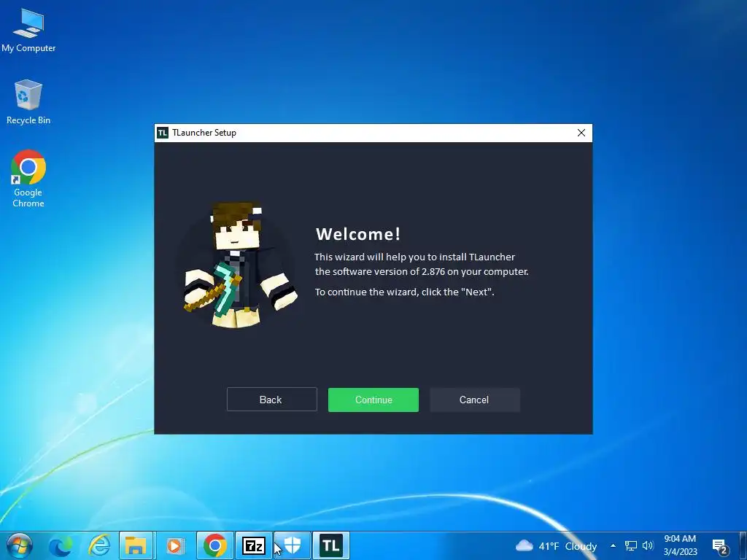Select the Recycle Bin desktop icon
This screenshot has width=747, height=560.
point(28,102)
